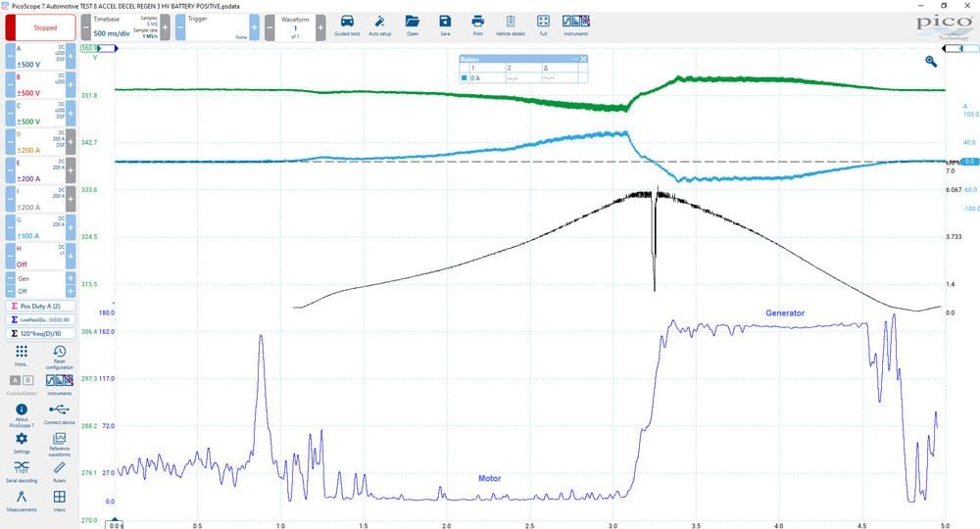Open Waveform 1 of 1 navigator
The height and width of the screenshot is (529, 980).
tap(295, 27)
